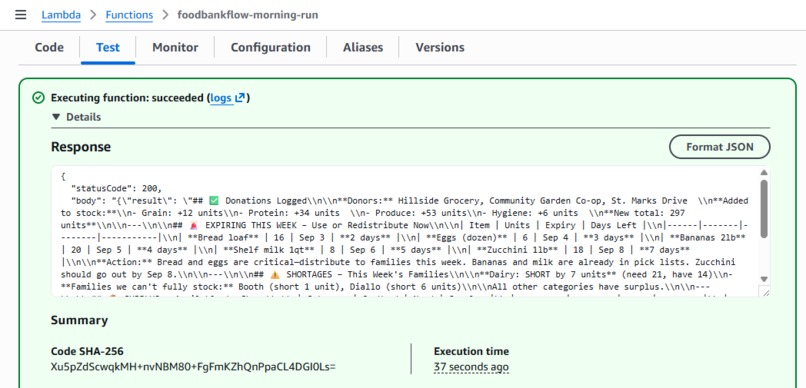Switch to the Configuration tab

[270, 47]
